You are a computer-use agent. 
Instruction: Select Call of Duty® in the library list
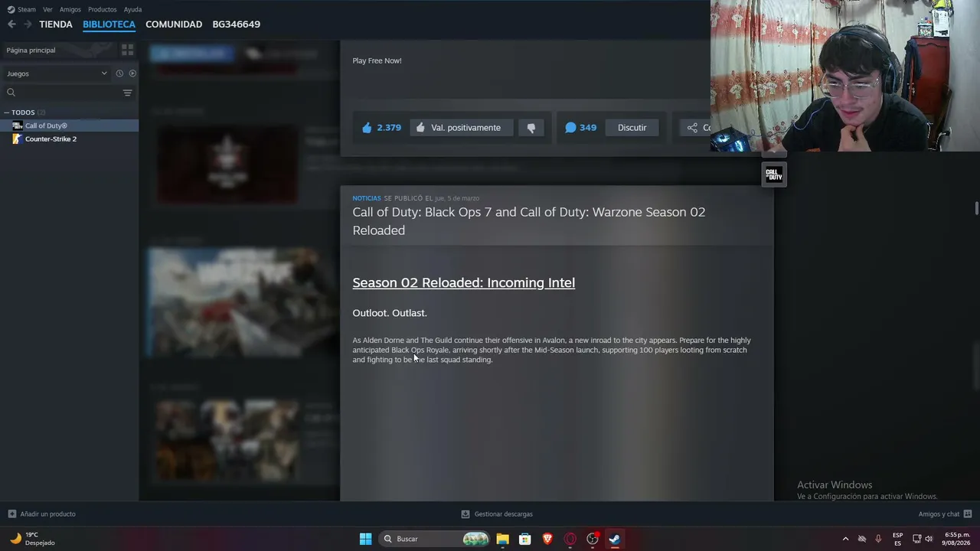tap(69, 126)
